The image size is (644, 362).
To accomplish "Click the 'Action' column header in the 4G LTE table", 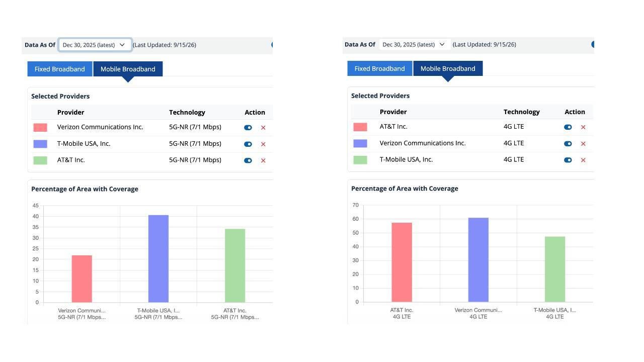I will [x=575, y=112].
